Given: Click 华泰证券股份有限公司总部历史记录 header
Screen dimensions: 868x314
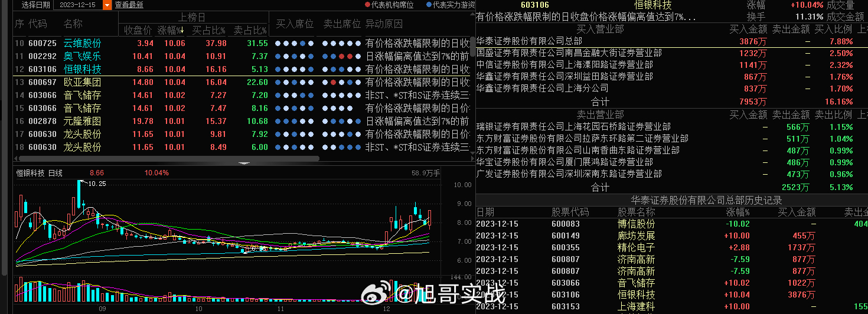Looking at the screenshot, I should pos(706,199).
